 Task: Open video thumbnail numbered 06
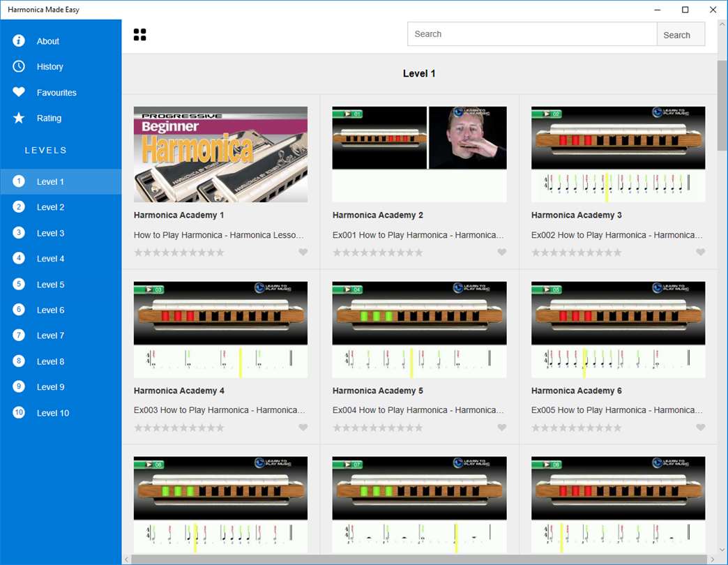coord(220,504)
